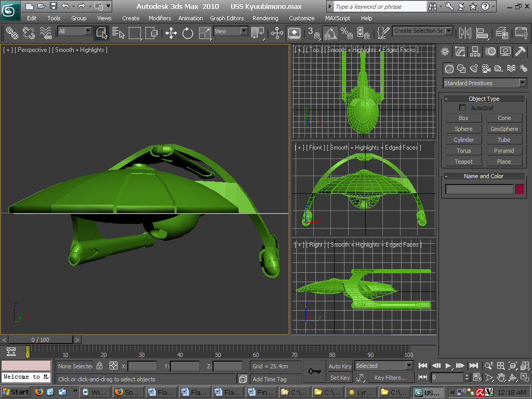Click the Set Key button
532x399 pixels.
[x=340, y=378]
